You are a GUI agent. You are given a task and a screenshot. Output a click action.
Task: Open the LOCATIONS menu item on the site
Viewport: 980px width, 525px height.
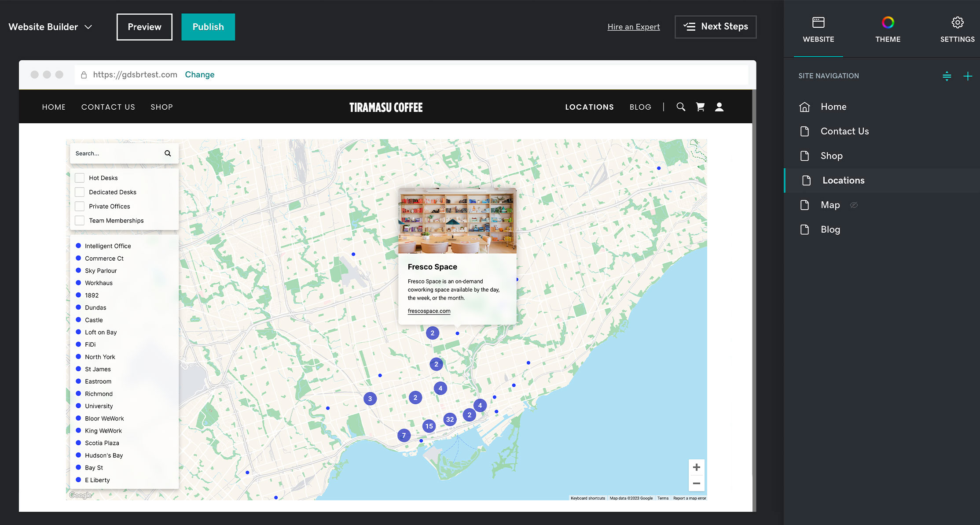(589, 107)
